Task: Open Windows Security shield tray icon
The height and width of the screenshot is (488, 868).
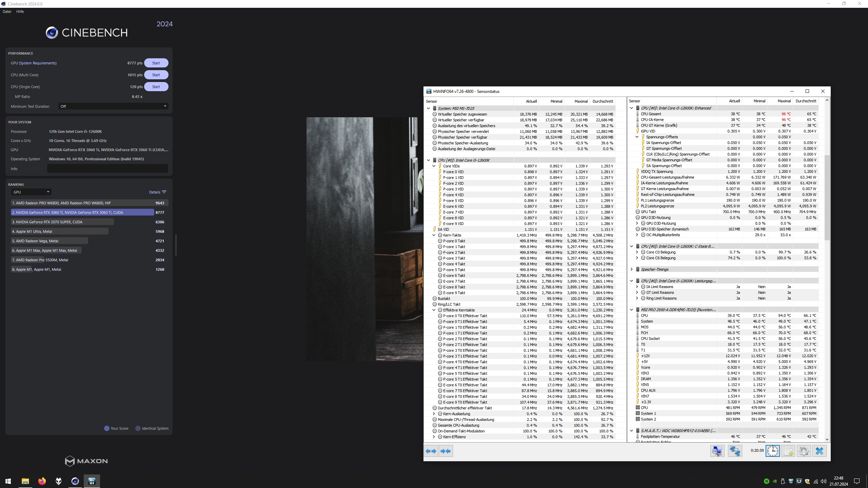Action: point(807,481)
